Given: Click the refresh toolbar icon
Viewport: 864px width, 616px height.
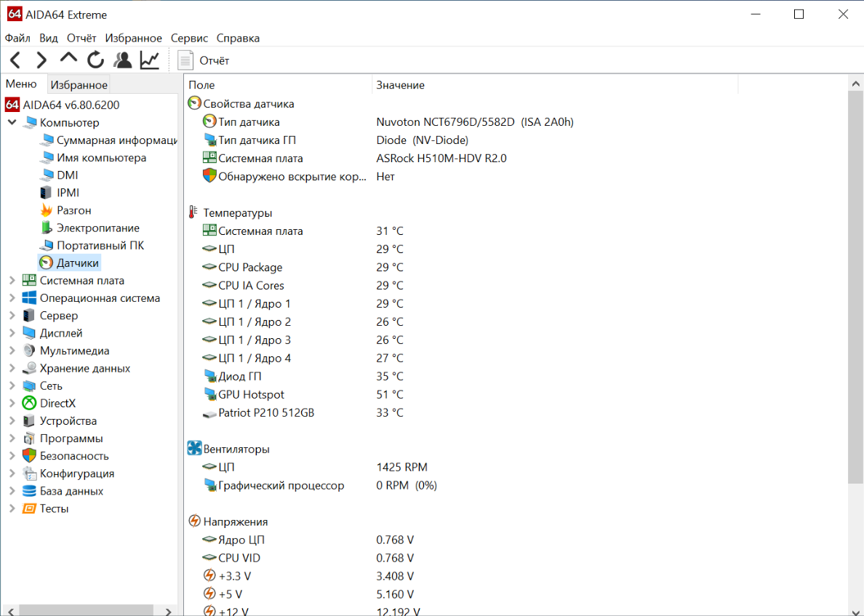Looking at the screenshot, I should click(x=95, y=60).
